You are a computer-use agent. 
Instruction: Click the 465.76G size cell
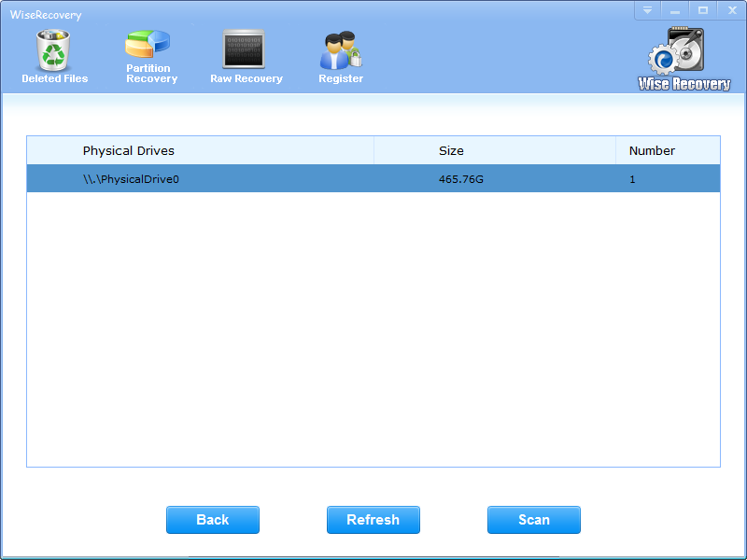coord(461,179)
